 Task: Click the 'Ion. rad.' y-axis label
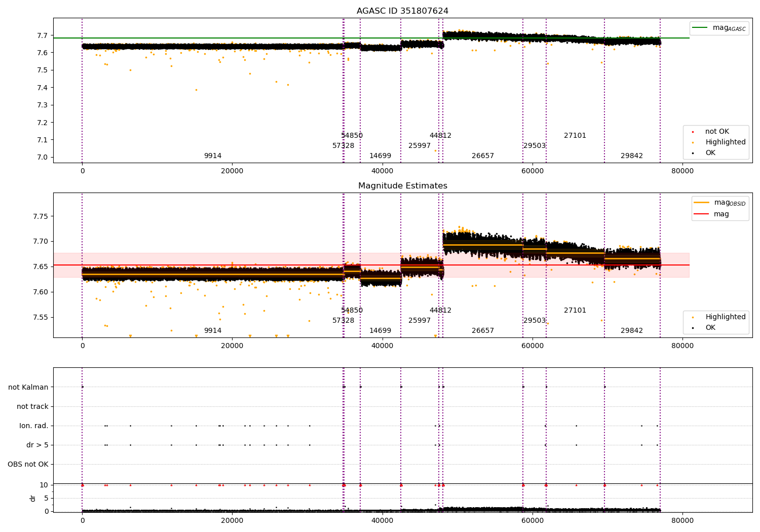(34, 426)
